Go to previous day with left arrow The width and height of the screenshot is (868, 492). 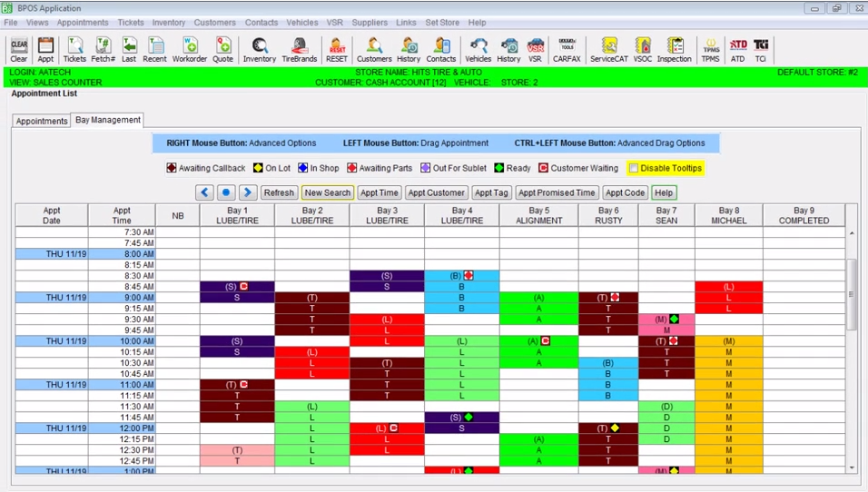click(204, 192)
